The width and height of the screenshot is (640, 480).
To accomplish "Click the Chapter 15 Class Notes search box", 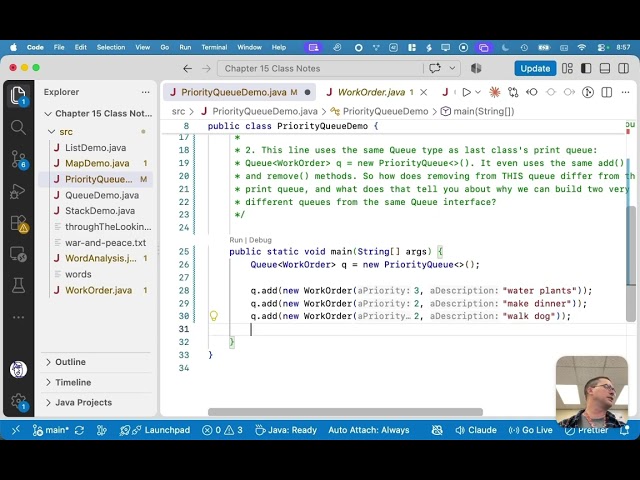I will tap(320, 69).
